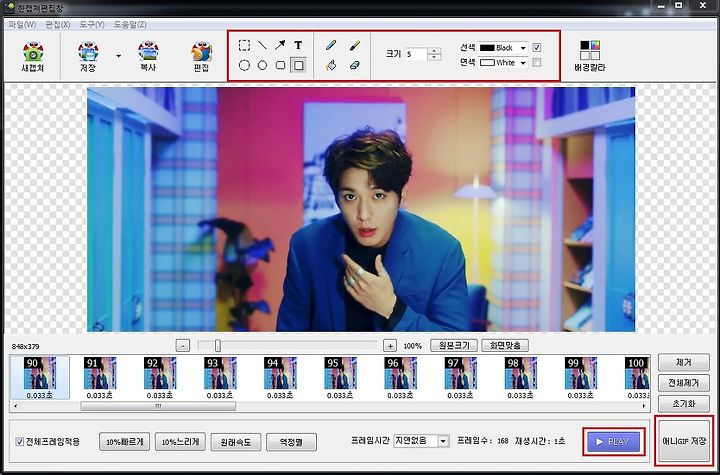
Task: Select frame thumbnail 93
Action: 220,377
